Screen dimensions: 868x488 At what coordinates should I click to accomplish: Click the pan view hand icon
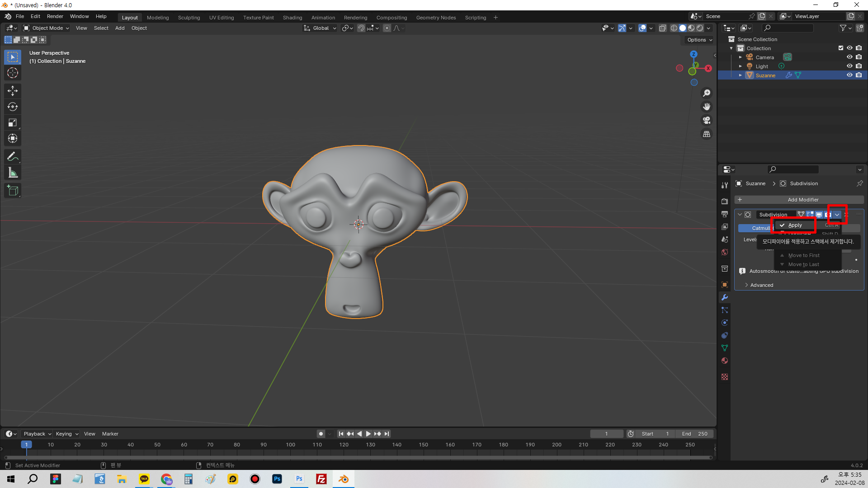point(707,107)
